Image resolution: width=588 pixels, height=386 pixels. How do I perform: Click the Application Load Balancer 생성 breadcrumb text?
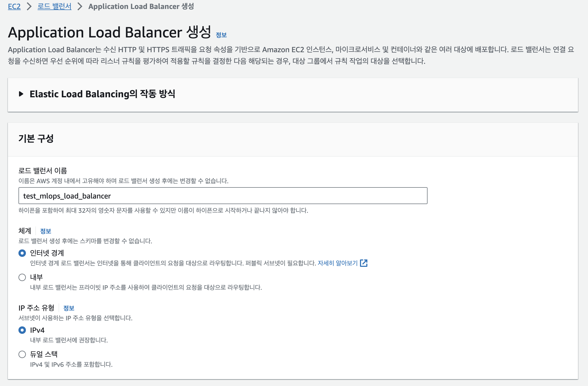tap(141, 6)
